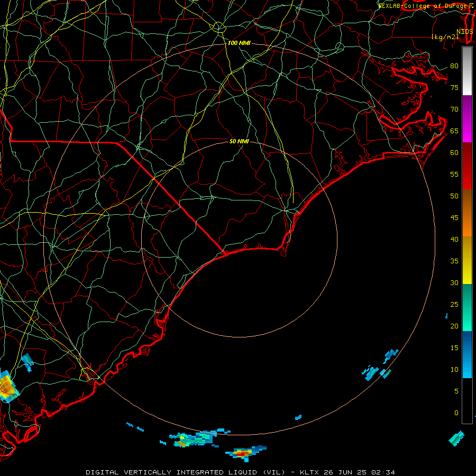Click the 0 value on the VIL scale
476x476 pixels.
coord(456,413)
